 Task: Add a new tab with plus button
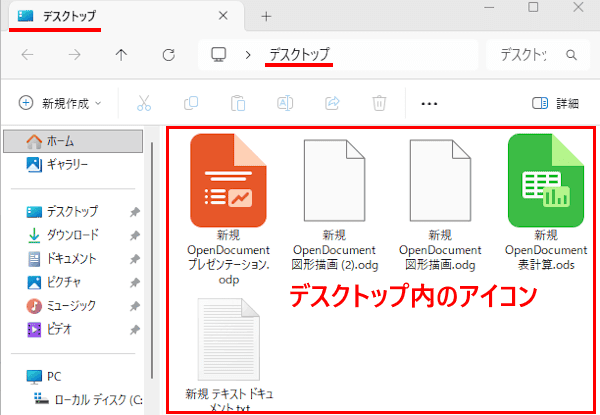tap(266, 16)
